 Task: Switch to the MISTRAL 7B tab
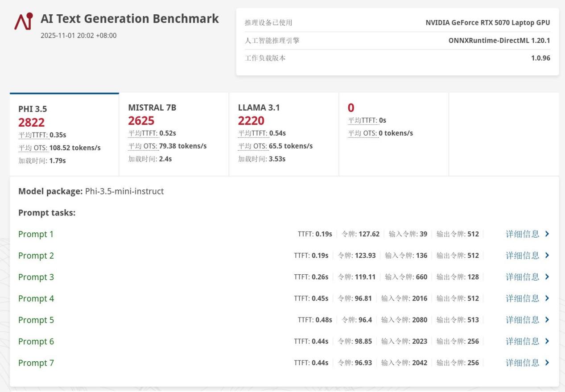pos(174,134)
